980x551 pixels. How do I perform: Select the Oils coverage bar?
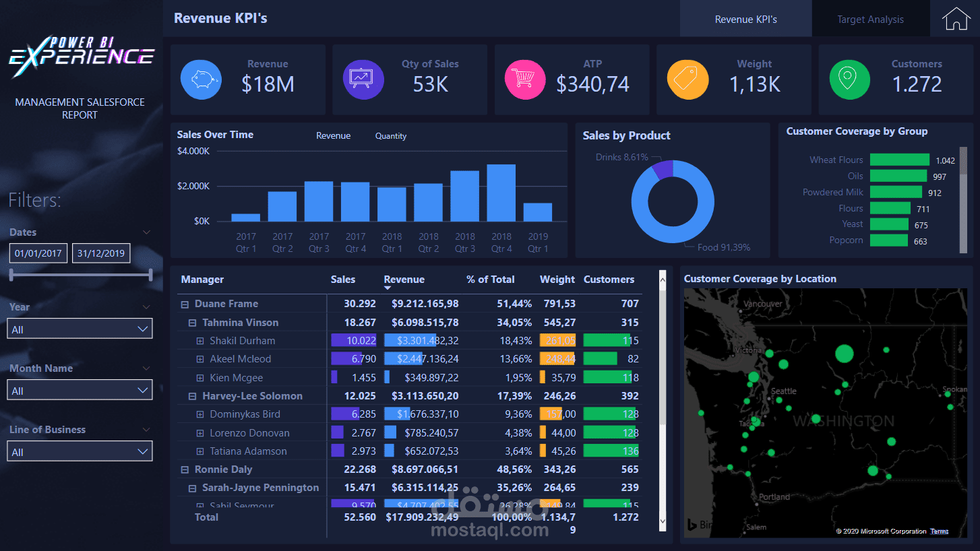pos(898,176)
